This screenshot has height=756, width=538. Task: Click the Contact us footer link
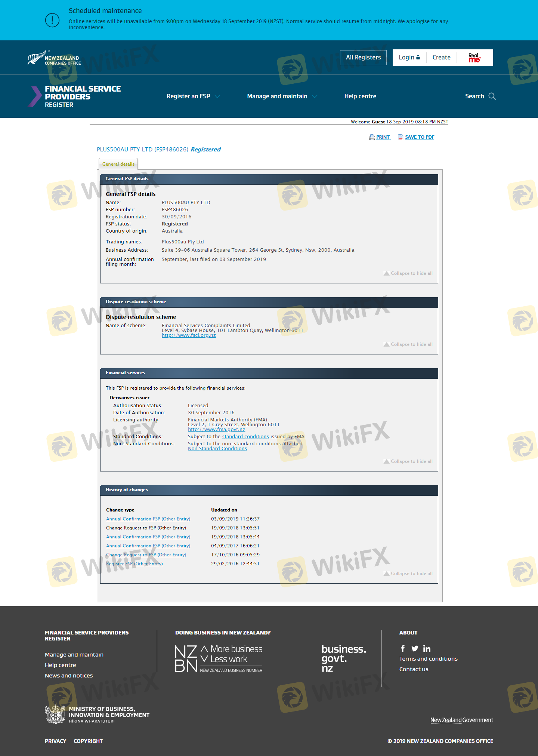414,669
